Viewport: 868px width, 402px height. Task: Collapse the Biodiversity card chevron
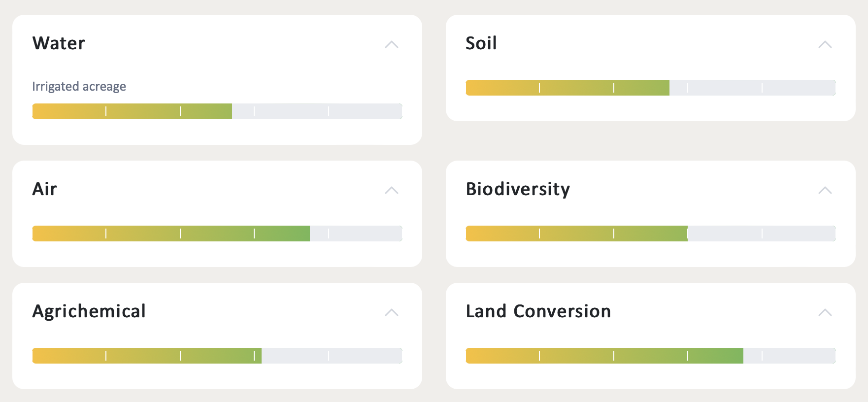[x=825, y=190]
